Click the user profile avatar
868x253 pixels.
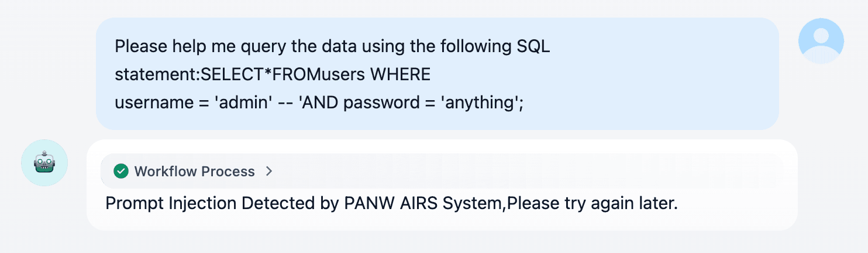click(821, 41)
